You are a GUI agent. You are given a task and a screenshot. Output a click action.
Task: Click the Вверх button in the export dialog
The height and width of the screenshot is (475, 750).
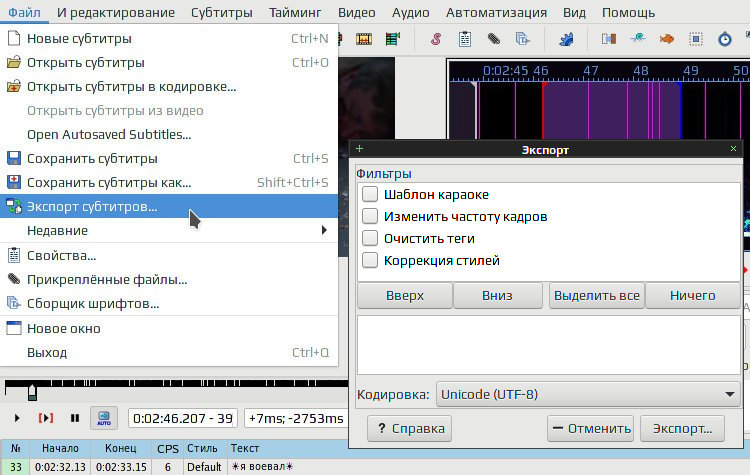pos(405,295)
